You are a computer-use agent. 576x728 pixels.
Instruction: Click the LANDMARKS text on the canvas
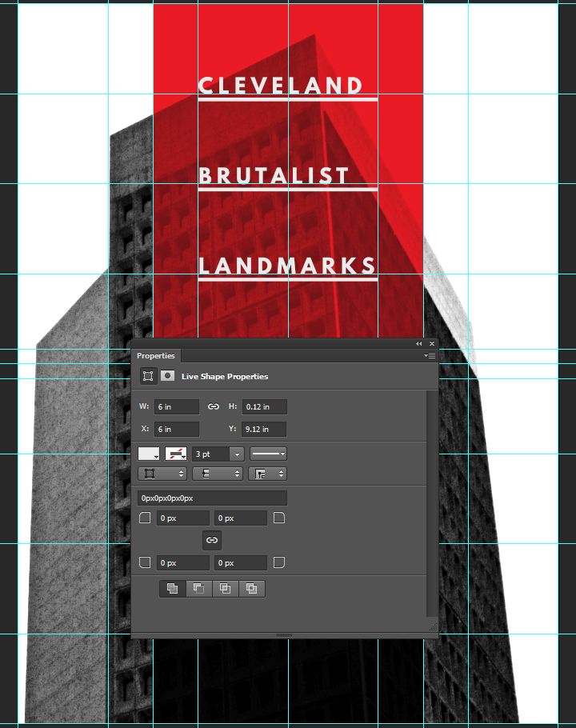pos(287,266)
